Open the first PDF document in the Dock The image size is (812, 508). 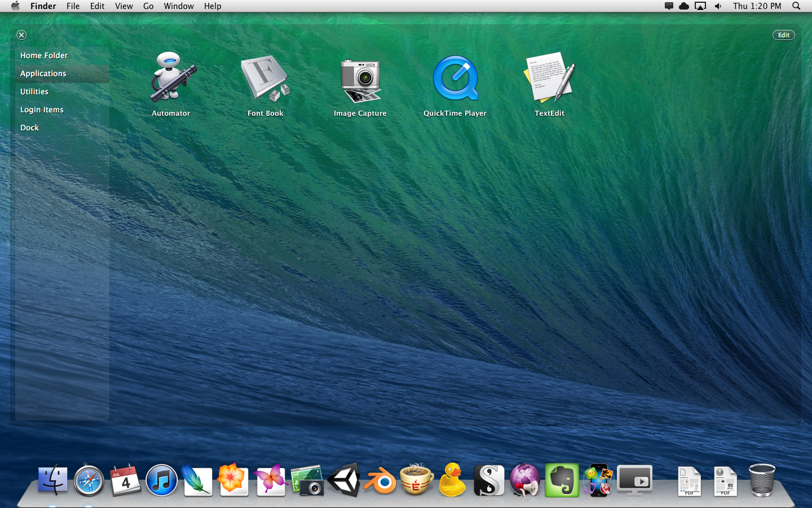coord(689,481)
